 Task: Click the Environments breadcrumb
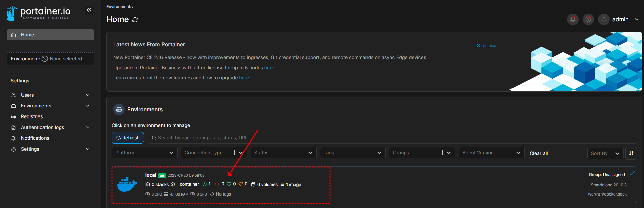tap(119, 7)
